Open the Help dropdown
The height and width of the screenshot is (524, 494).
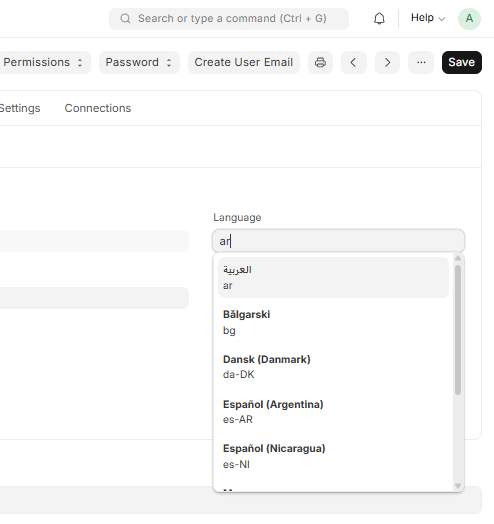click(x=428, y=18)
